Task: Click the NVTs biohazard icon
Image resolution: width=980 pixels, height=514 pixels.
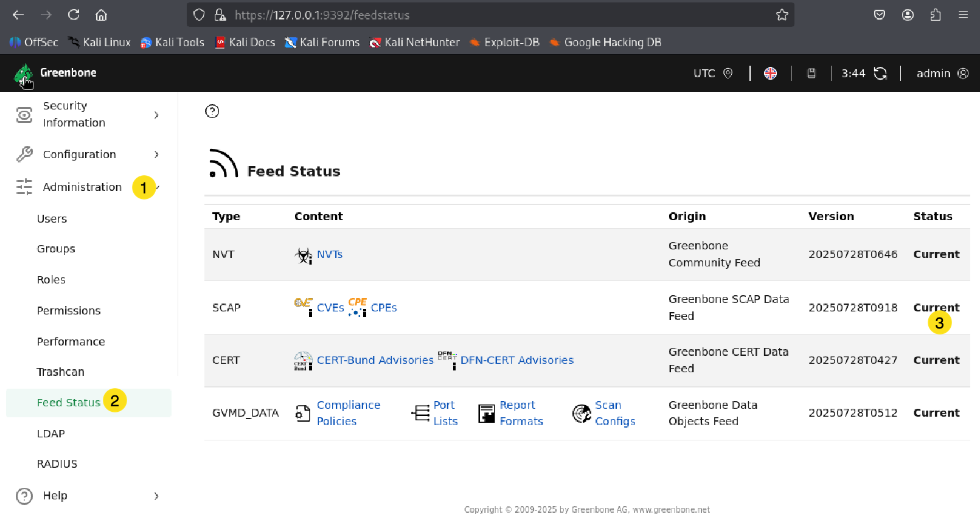Action: point(304,255)
